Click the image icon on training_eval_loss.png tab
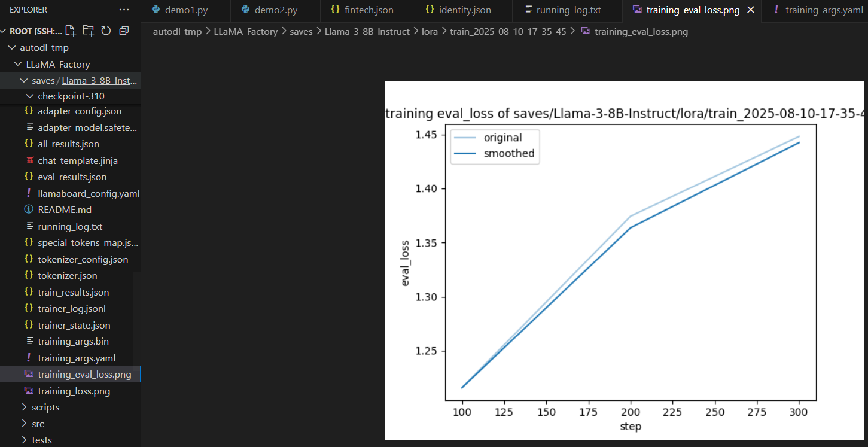 pos(637,10)
